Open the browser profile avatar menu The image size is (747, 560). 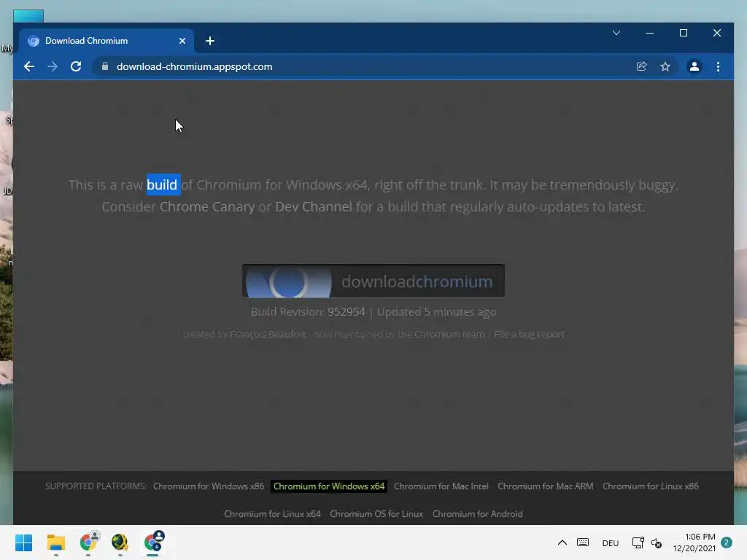pos(694,66)
